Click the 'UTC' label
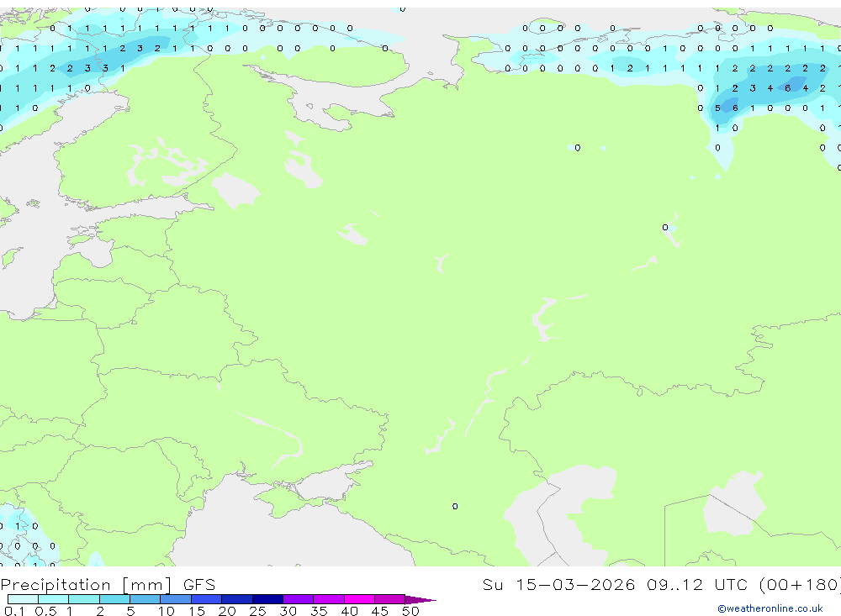841x616 pixels. coord(731,584)
